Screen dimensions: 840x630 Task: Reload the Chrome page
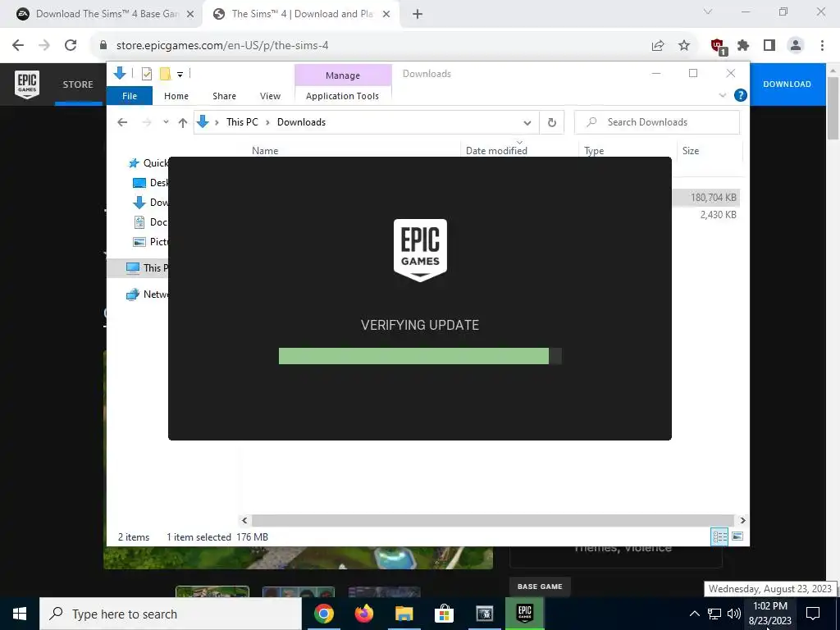[x=71, y=46]
